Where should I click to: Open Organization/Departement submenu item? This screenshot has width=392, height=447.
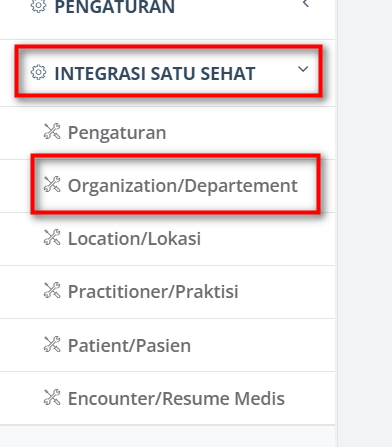(183, 186)
